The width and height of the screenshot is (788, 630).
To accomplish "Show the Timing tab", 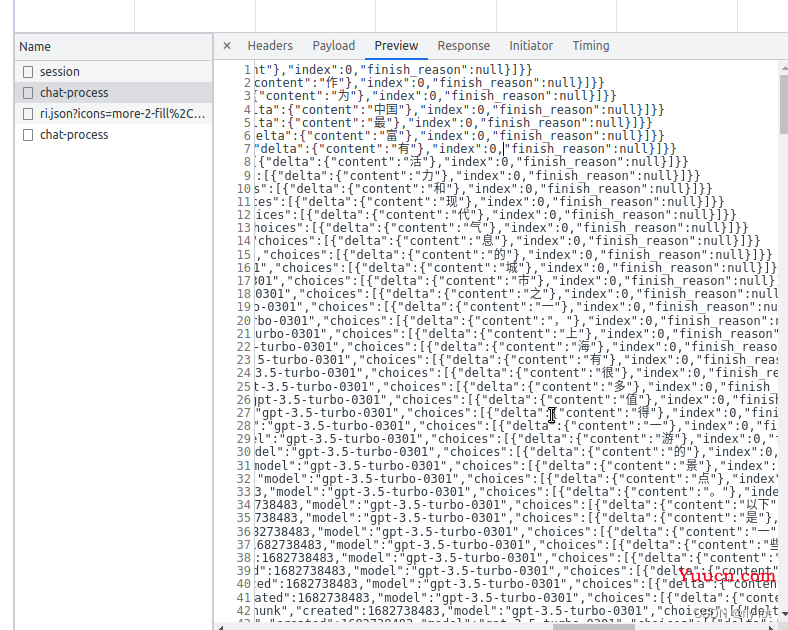I will [x=591, y=46].
